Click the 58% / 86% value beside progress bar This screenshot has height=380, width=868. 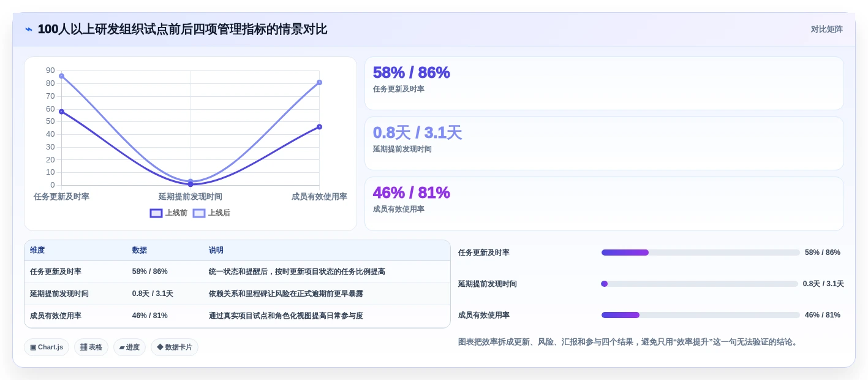(823, 253)
